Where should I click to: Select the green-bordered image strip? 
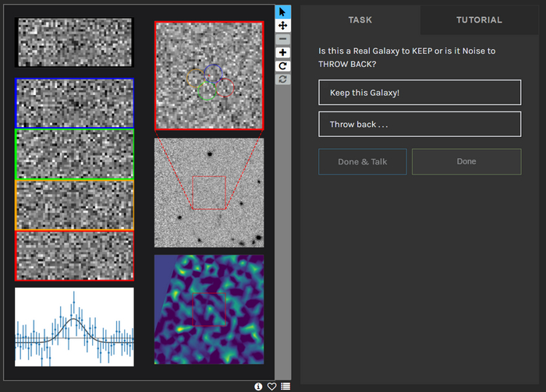pyautogui.click(x=74, y=154)
